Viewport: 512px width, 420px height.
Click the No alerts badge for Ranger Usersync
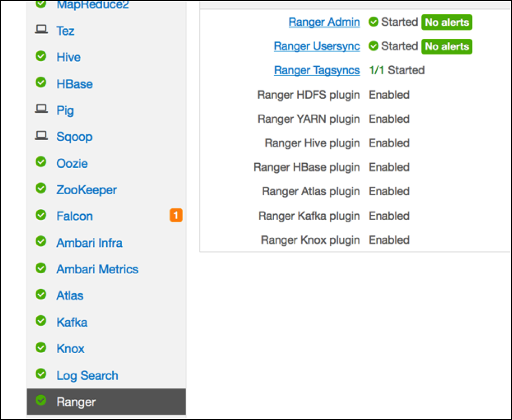click(x=447, y=46)
